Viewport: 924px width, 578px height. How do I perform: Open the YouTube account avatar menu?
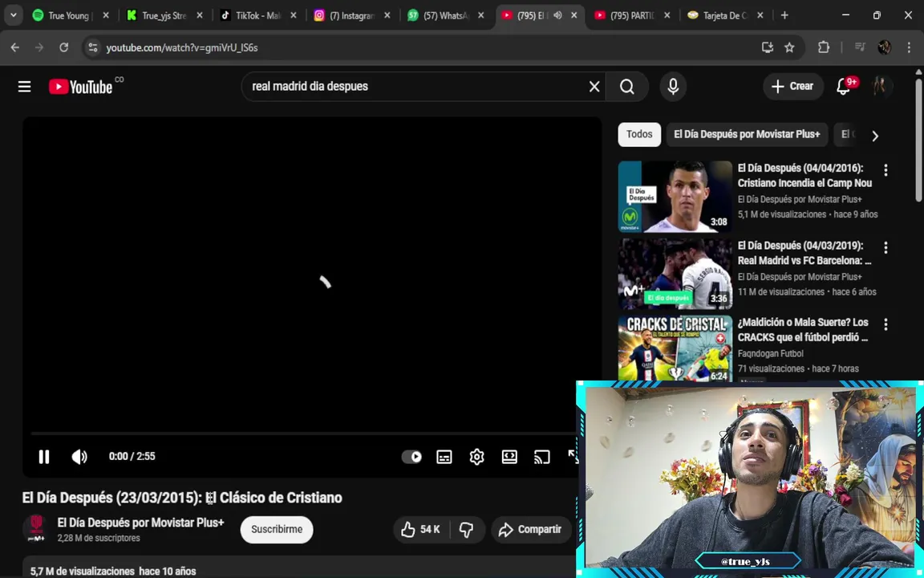click(x=881, y=87)
